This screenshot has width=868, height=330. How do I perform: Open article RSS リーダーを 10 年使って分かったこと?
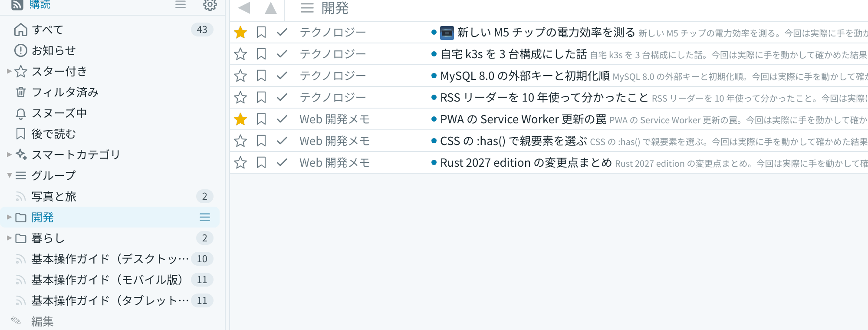544,97
